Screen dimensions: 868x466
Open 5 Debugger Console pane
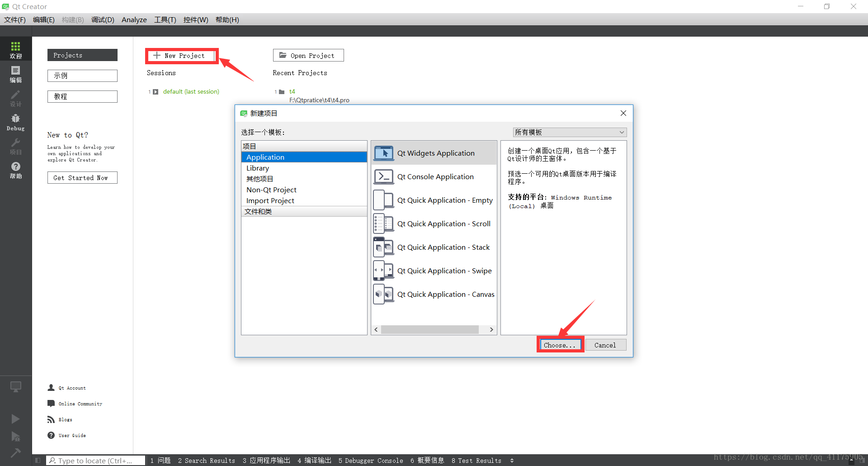tap(371, 461)
